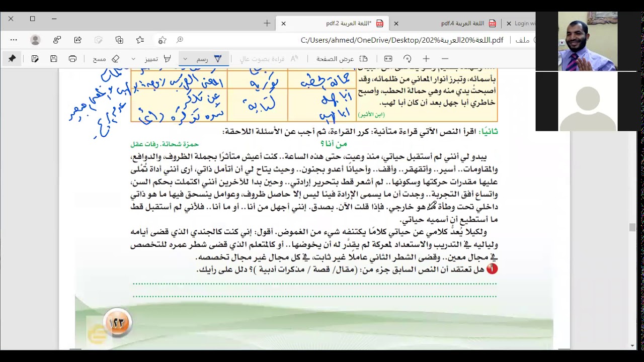Open the browser profile avatar
This screenshot has height=362, width=644.
click(x=35, y=40)
